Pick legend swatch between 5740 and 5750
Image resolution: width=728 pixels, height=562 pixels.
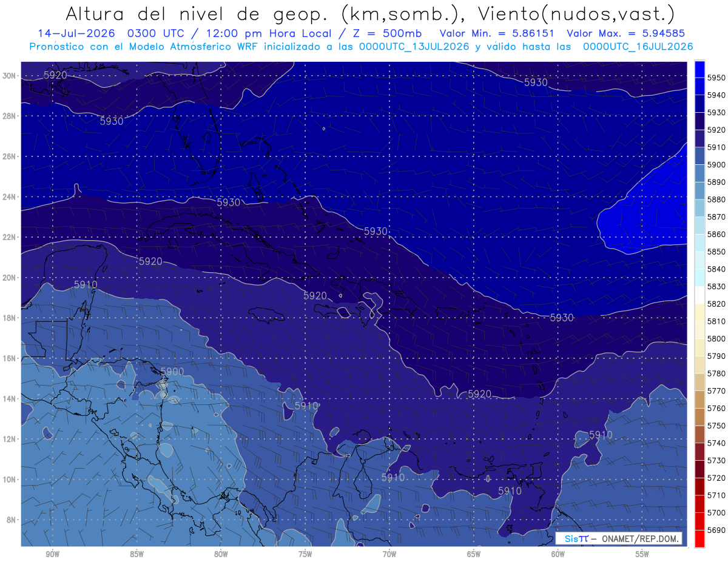tap(699, 434)
